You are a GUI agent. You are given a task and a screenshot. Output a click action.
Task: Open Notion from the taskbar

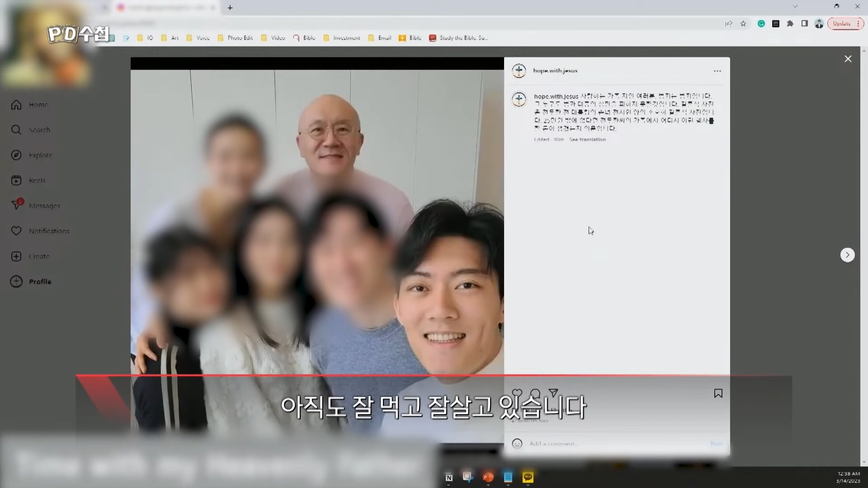pos(449,478)
